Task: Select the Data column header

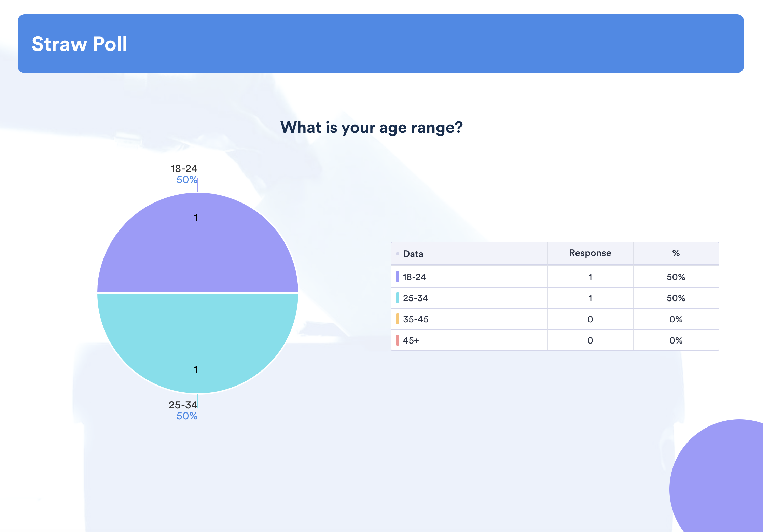Action: coord(413,254)
